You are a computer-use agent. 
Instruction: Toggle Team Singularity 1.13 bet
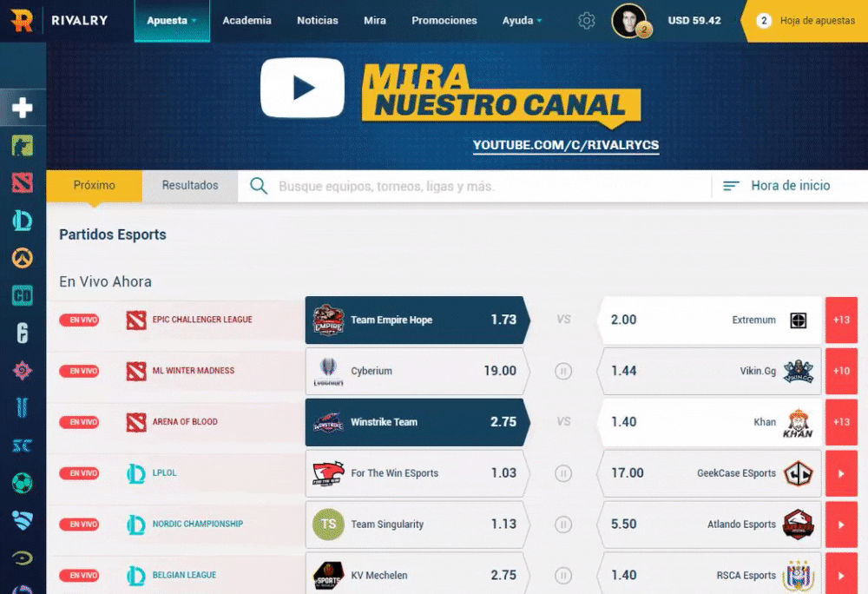coord(418,525)
